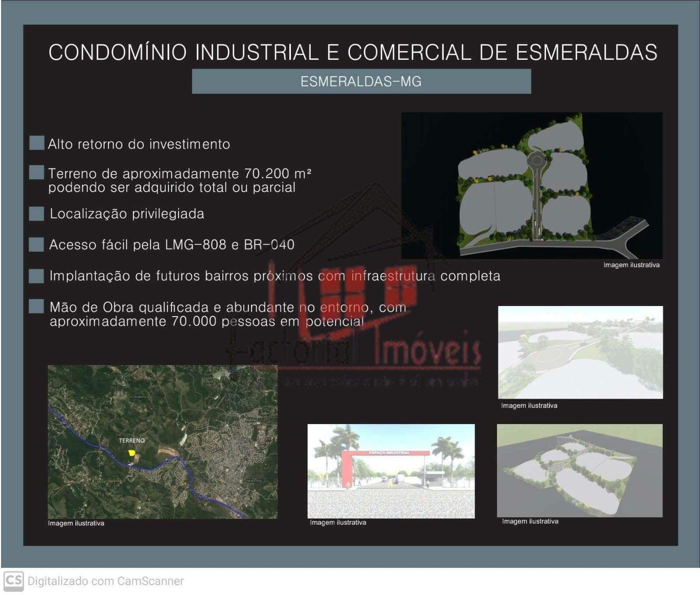
Task: Click the yellow terrain marker on the map
Action: tap(131, 453)
